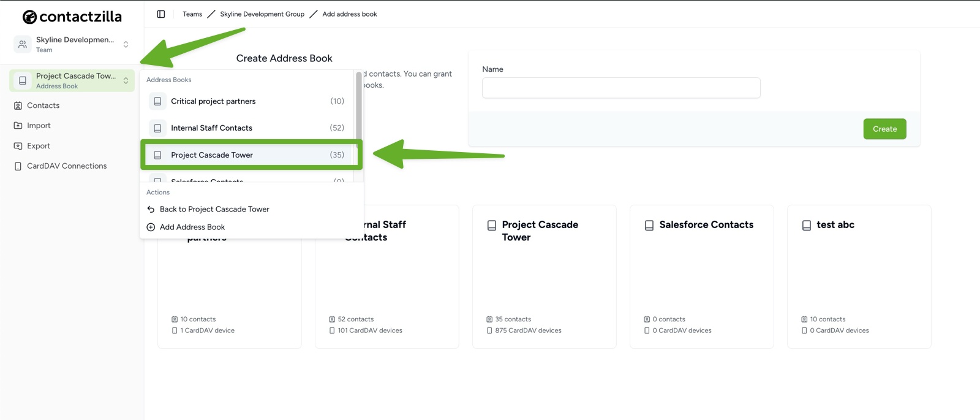Open the Project Cascade Tower address book switcher
Viewport: 980px width, 420px height.
pos(124,80)
